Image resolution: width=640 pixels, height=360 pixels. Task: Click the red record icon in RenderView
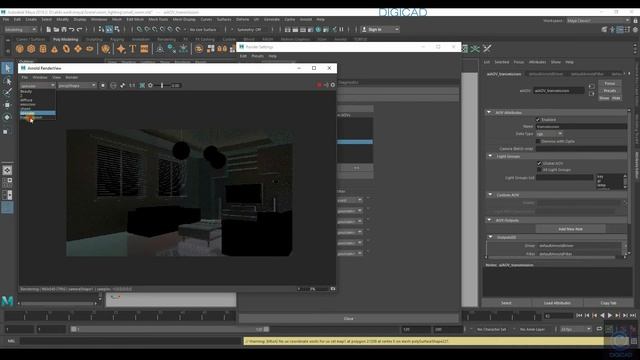coord(319,85)
